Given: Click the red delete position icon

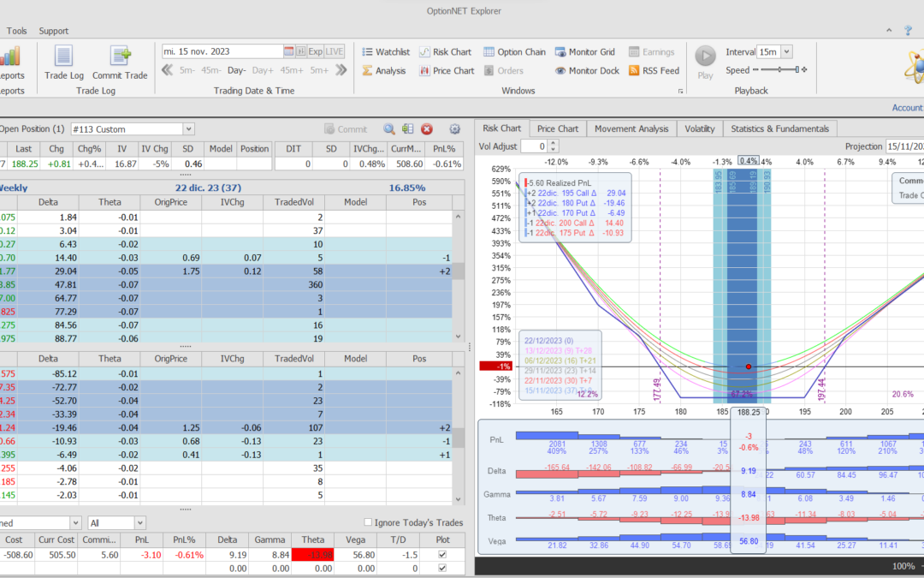Looking at the screenshot, I should pos(427,129).
